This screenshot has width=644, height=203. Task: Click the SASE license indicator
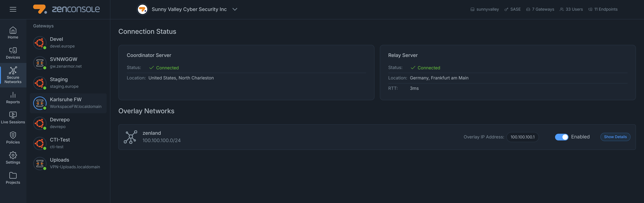[513, 9]
